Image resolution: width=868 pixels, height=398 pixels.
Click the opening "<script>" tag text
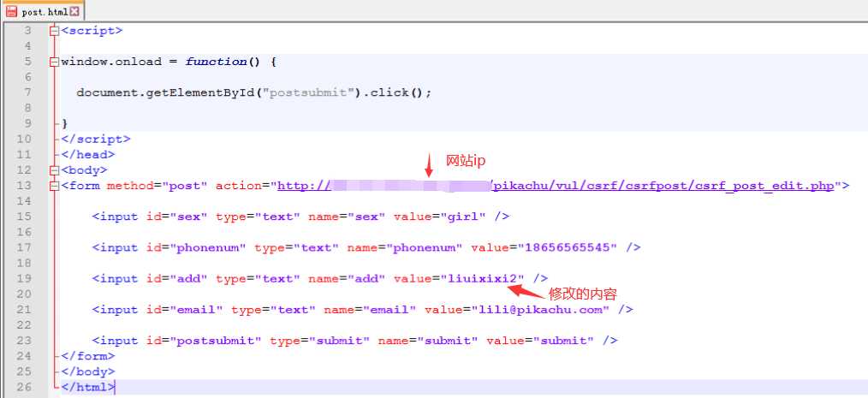(x=92, y=31)
